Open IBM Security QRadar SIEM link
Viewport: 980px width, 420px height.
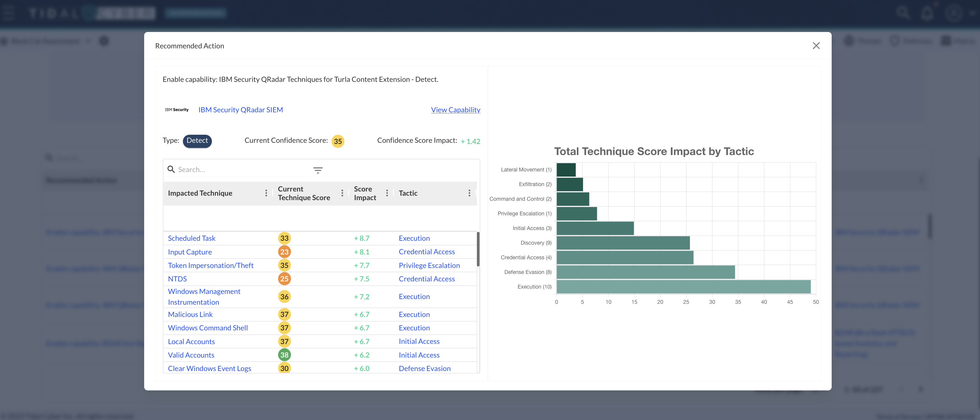point(241,110)
